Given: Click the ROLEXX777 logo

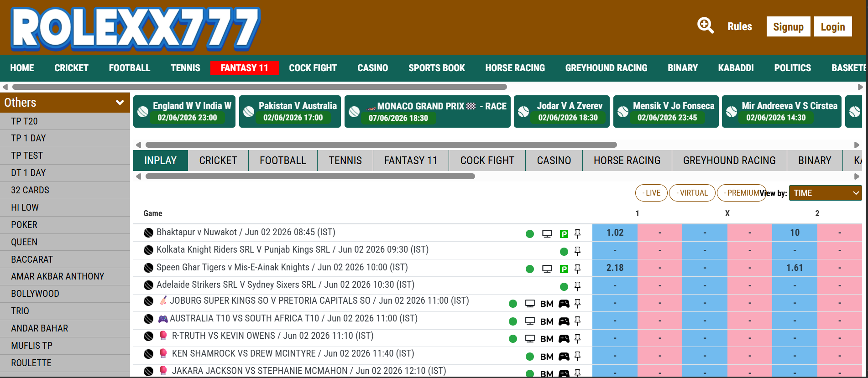Looking at the screenshot, I should click(136, 28).
